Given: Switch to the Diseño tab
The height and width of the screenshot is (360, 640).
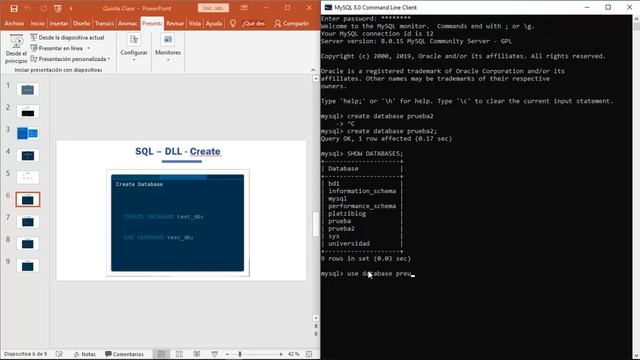Looking at the screenshot, I should click(82, 24).
